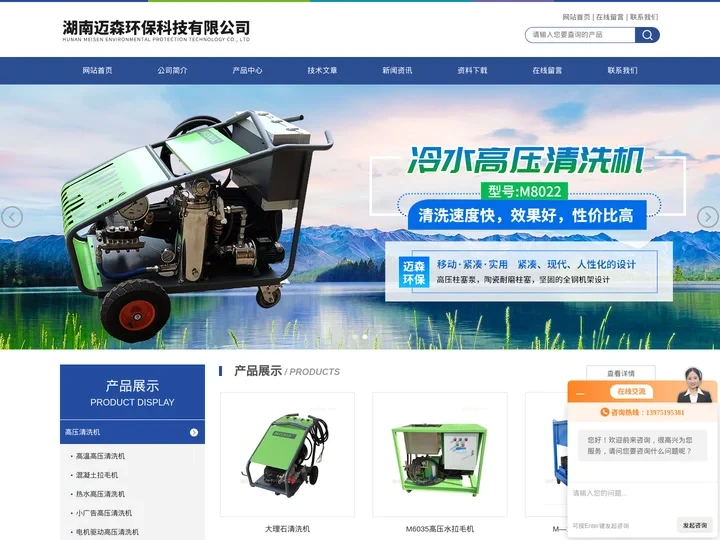Select the first banner pagination dot
Screen dimensions: 720x540
(x=354, y=337)
